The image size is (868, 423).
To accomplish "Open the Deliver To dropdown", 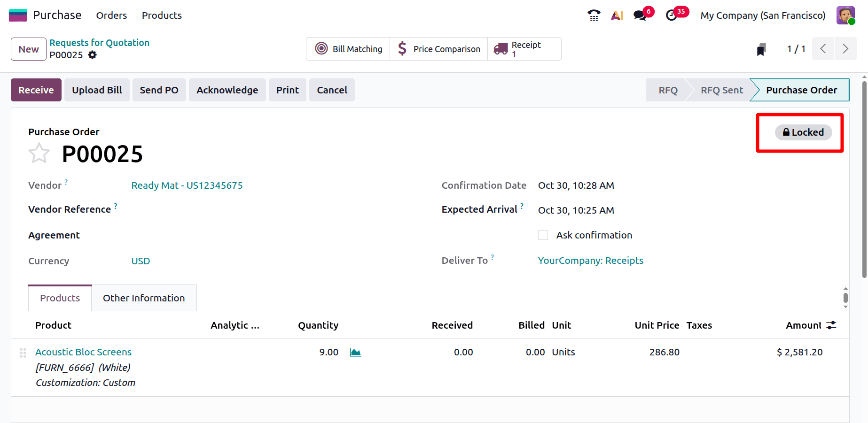I will pyautogui.click(x=591, y=260).
